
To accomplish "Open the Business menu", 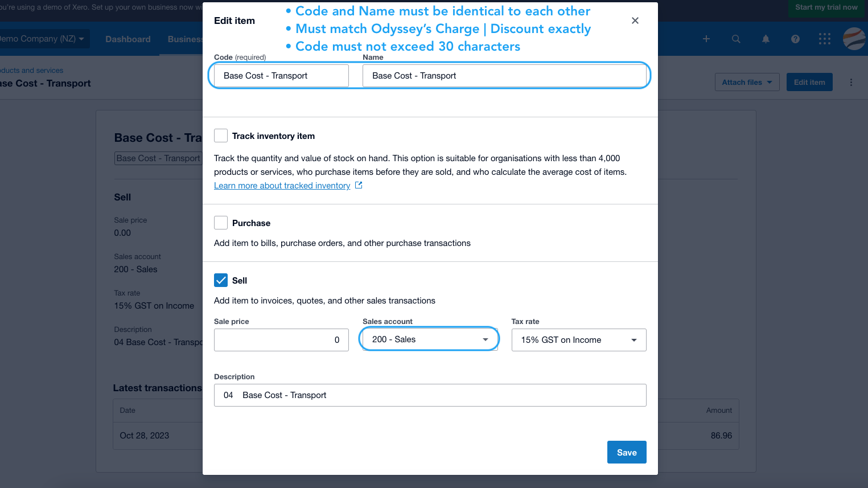I will (x=185, y=39).
